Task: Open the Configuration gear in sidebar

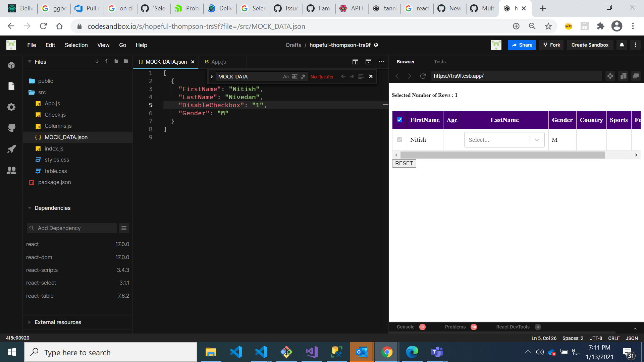Action: pos(11,107)
